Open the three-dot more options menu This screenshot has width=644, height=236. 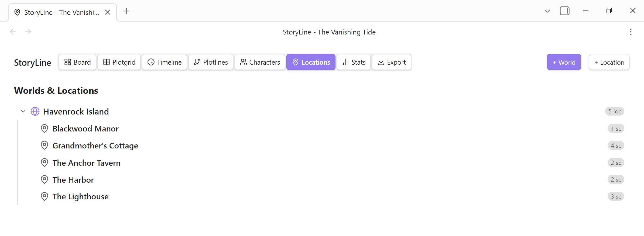point(631,32)
